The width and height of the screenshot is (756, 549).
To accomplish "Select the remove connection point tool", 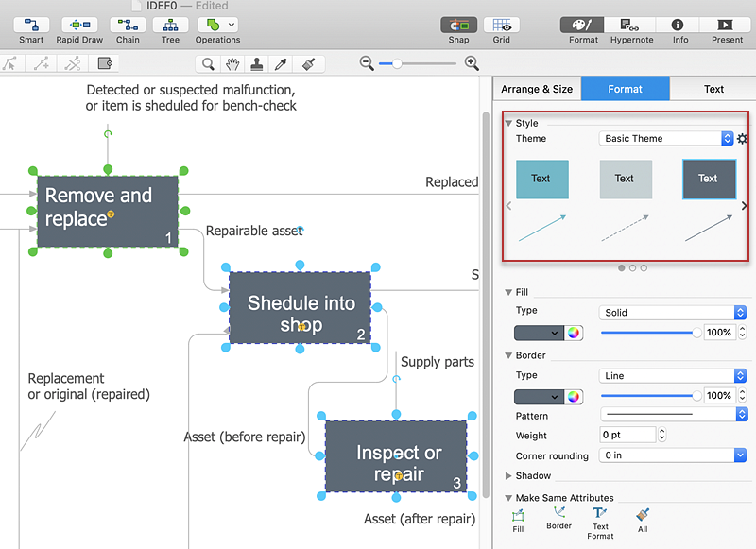I will pyautogui.click(x=73, y=63).
